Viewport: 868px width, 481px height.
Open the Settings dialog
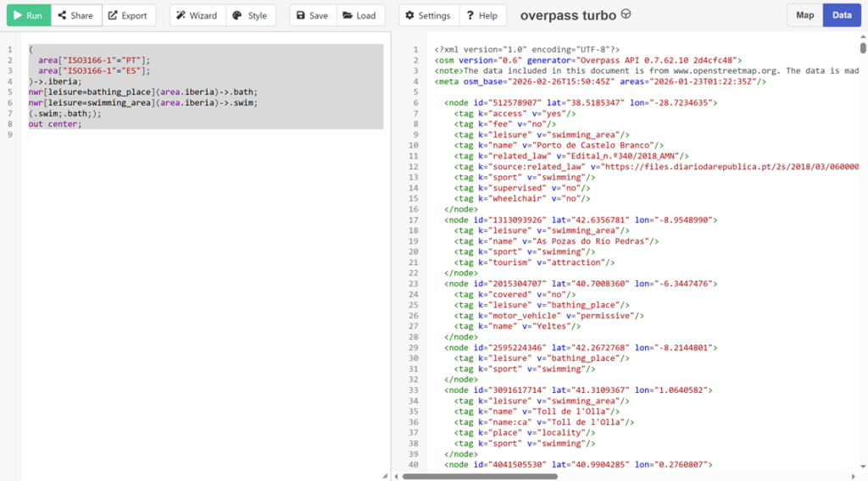point(428,15)
